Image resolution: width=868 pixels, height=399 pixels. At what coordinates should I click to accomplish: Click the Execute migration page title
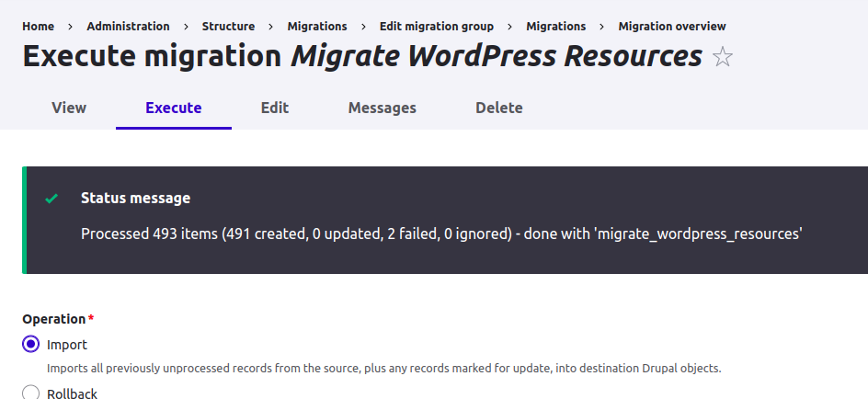(x=362, y=56)
